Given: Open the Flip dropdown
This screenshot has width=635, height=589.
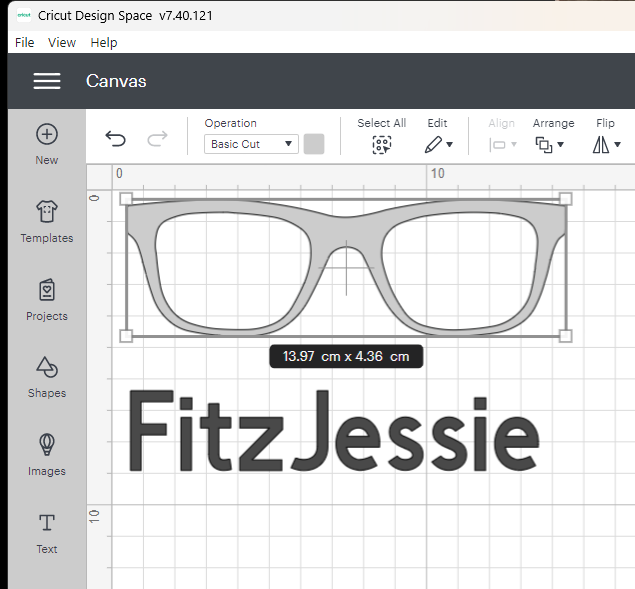Looking at the screenshot, I should coord(606,144).
